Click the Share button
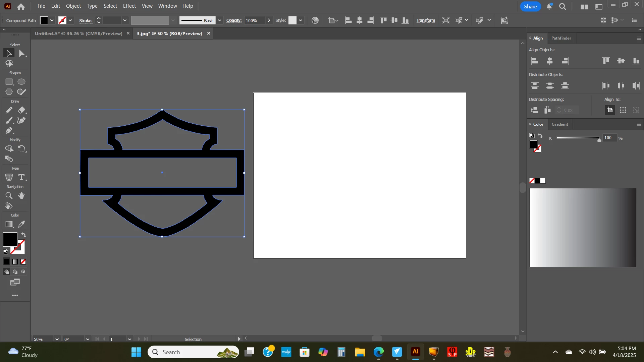Viewport: 644px width, 362px height. point(530,7)
